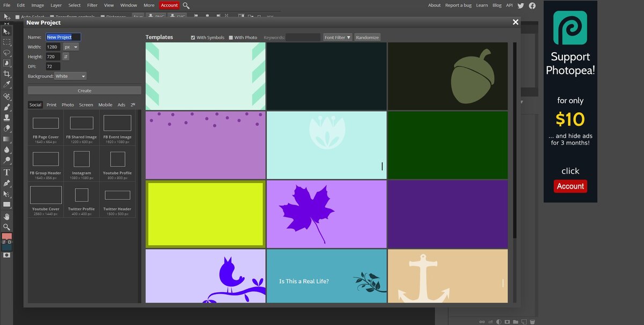644x325 pixels.
Task: Click the Randomize templates button
Action: 368,38
